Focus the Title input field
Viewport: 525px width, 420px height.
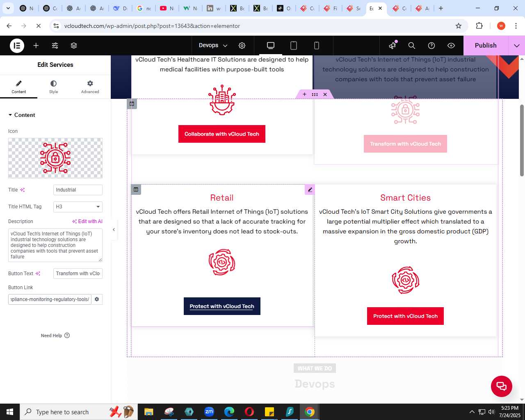78,190
